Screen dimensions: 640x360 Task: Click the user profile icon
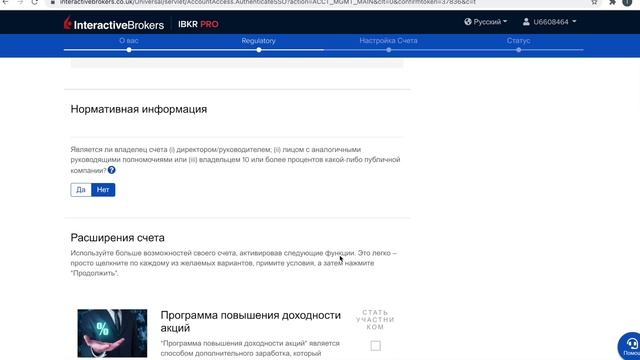pyautogui.click(x=526, y=22)
